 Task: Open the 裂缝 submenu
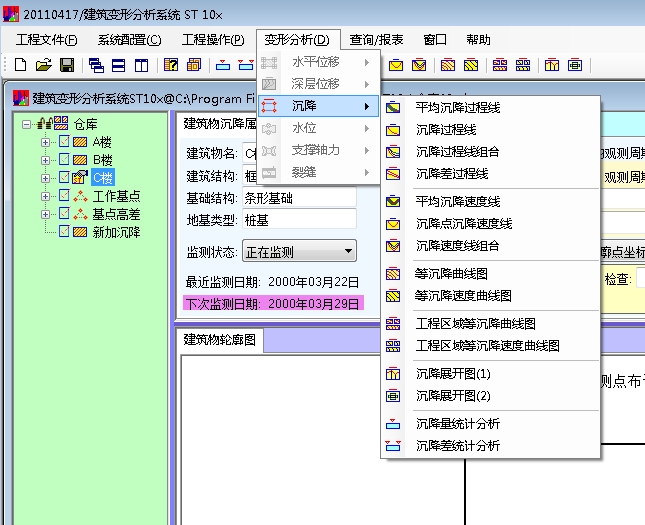[x=318, y=172]
